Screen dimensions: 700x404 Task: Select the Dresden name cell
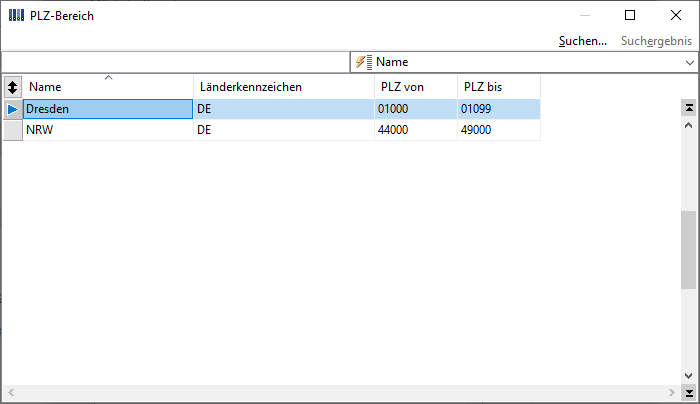click(x=108, y=109)
